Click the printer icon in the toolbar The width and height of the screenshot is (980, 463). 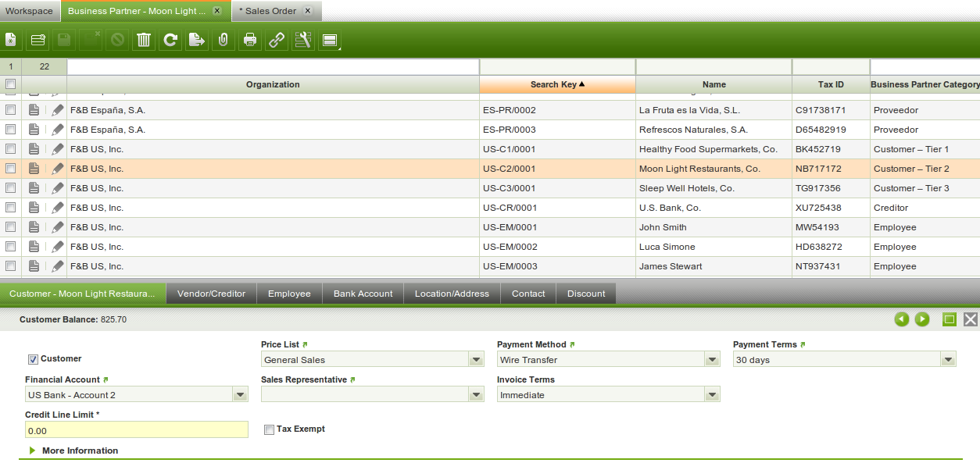[x=250, y=40]
